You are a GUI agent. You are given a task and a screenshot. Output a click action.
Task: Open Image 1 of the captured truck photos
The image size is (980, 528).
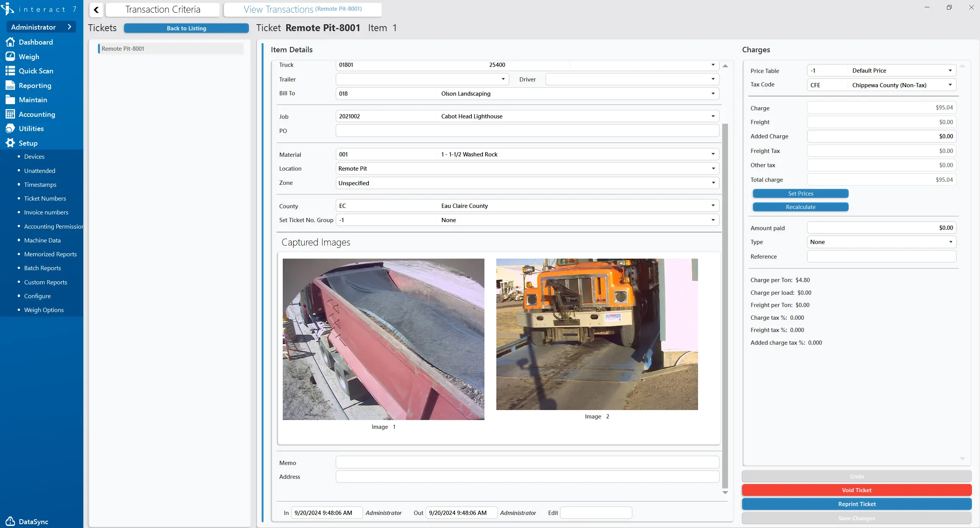[x=383, y=338]
